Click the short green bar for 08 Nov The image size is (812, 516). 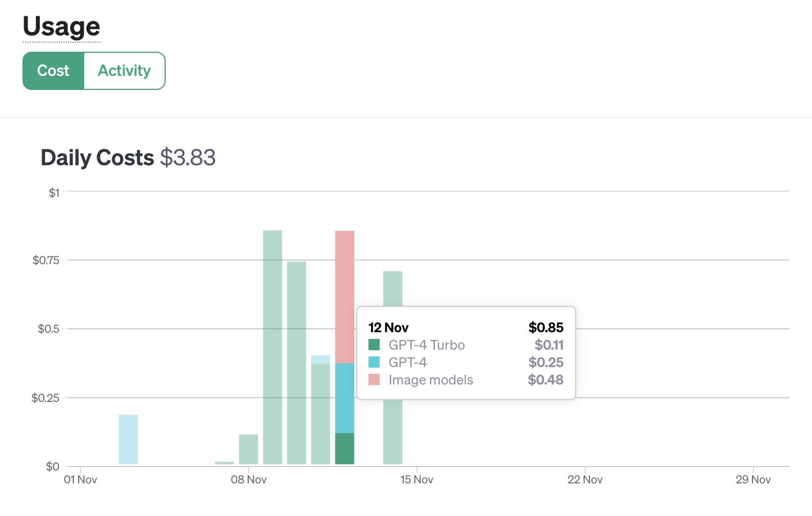pyautogui.click(x=248, y=449)
